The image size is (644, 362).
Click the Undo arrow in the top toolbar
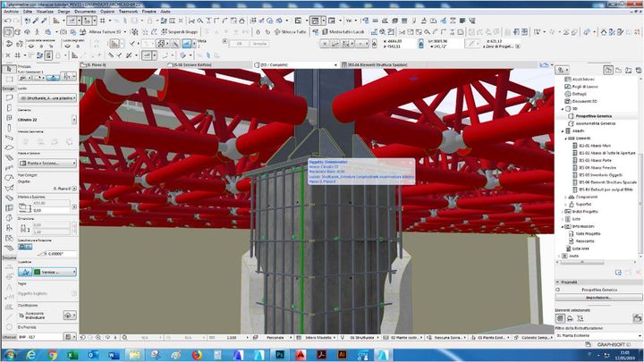(x=8, y=21)
